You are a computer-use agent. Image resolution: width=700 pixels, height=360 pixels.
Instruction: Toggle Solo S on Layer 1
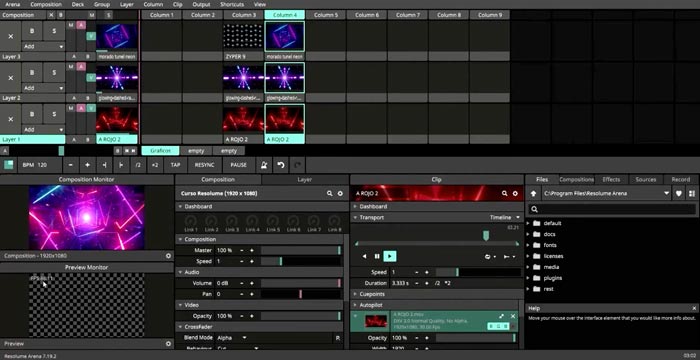(x=54, y=114)
